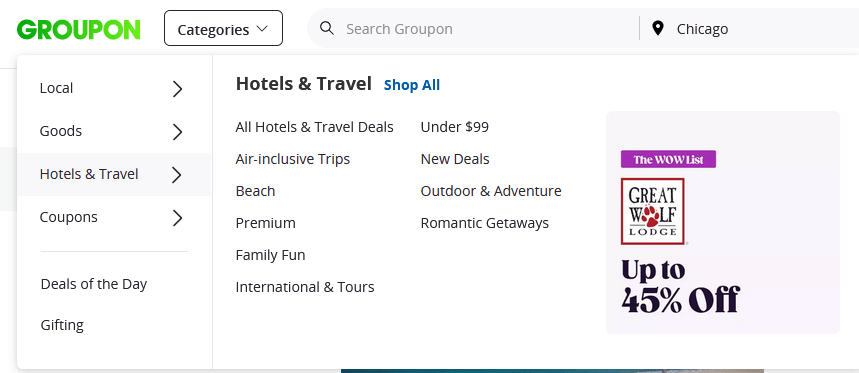Click the Shop All link

click(x=412, y=85)
